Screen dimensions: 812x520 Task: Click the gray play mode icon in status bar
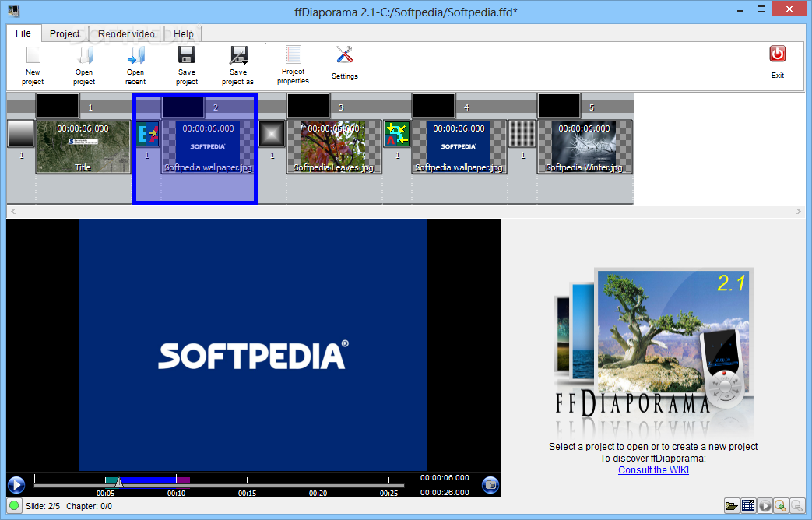(765, 505)
